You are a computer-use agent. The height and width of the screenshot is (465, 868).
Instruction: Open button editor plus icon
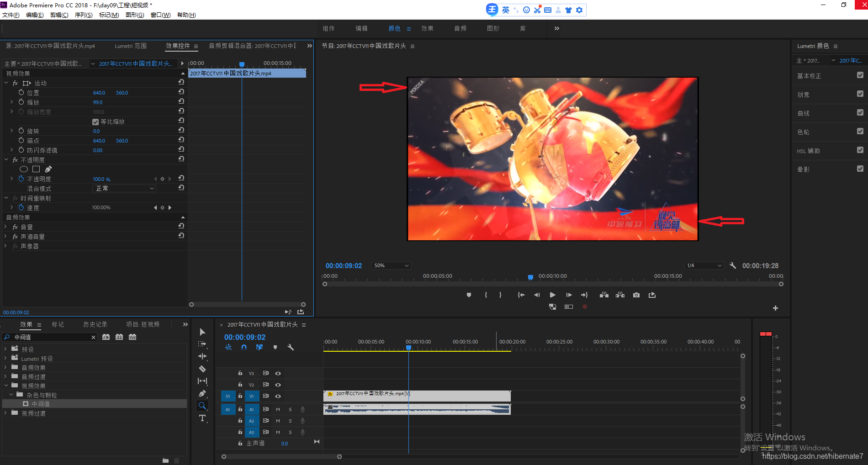coord(775,308)
